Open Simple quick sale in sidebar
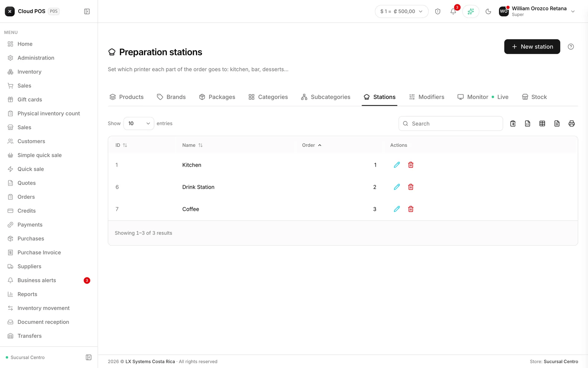Screen dimensions: 588x368 coord(49,155)
